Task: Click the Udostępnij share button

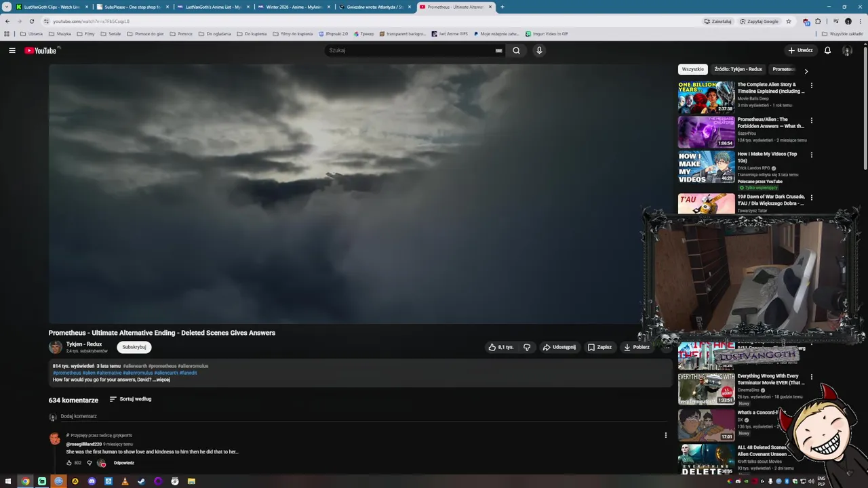Action: pyautogui.click(x=559, y=347)
